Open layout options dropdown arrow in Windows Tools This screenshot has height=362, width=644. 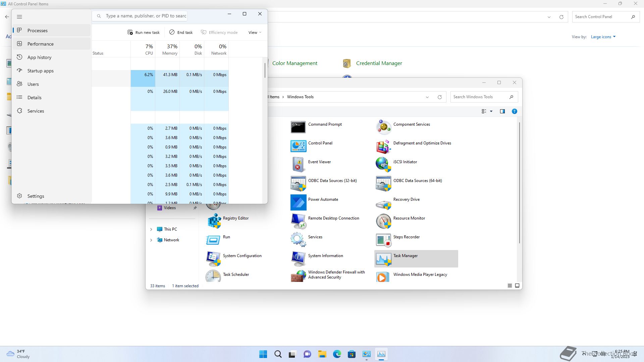tap(491, 111)
